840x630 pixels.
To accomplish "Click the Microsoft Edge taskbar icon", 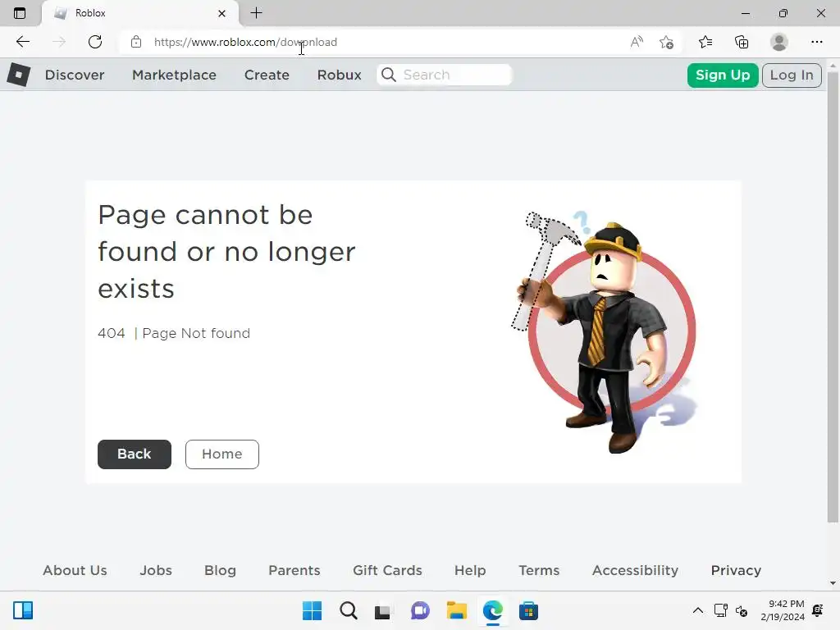I will [492, 610].
